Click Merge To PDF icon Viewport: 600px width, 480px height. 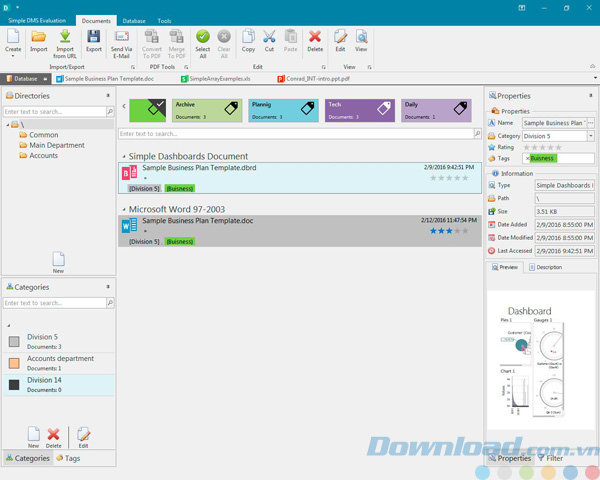pos(176,36)
